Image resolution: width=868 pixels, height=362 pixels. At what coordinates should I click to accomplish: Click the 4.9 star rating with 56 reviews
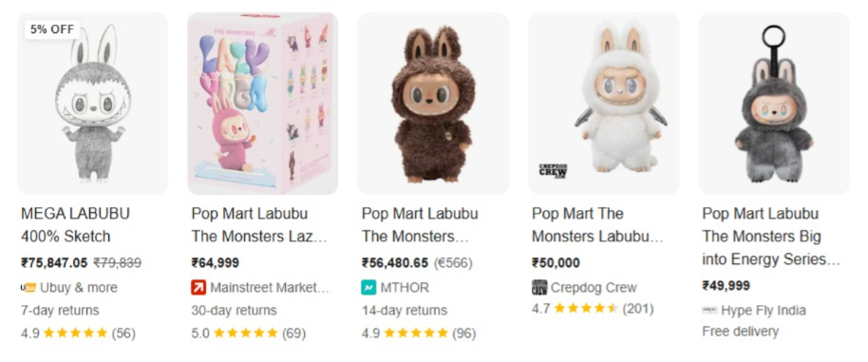(x=78, y=333)
